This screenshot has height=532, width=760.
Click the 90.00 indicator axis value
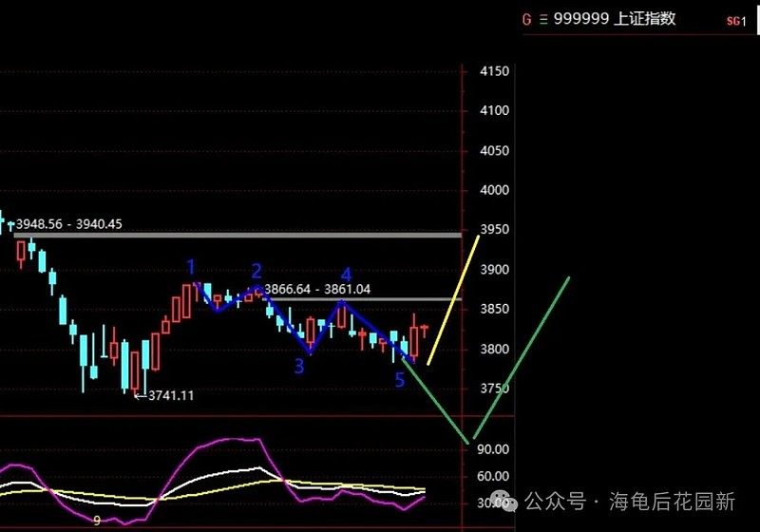[493, 449]
